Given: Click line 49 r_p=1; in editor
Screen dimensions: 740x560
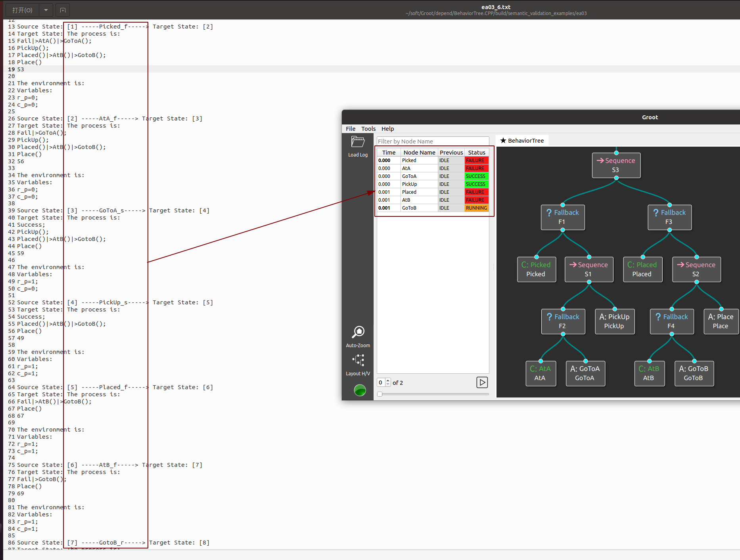Looking at the screenshot, I should pos(27,282).
